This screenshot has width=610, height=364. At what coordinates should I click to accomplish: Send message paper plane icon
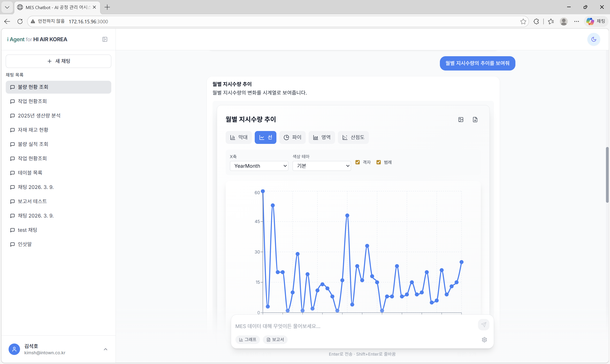tap(483, 324)
